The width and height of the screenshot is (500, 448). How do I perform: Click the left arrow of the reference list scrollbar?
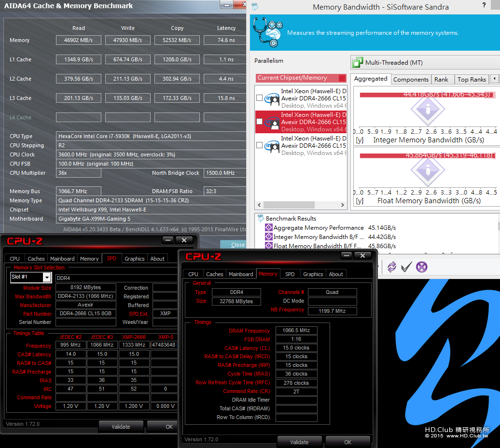point(259,205)
